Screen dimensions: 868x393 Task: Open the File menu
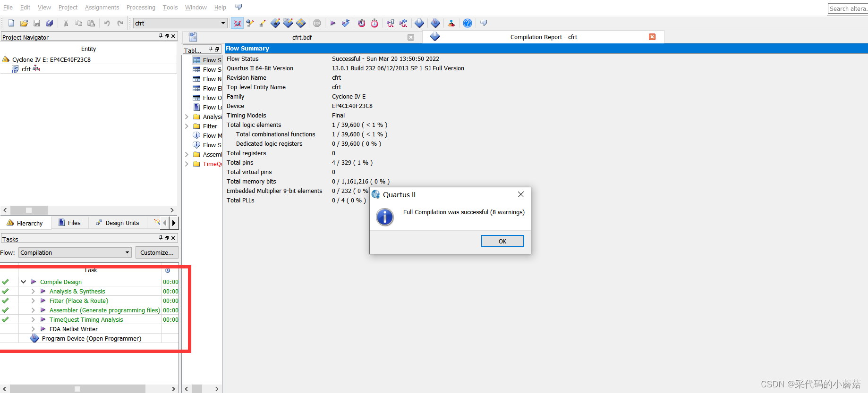click(8, 7)
